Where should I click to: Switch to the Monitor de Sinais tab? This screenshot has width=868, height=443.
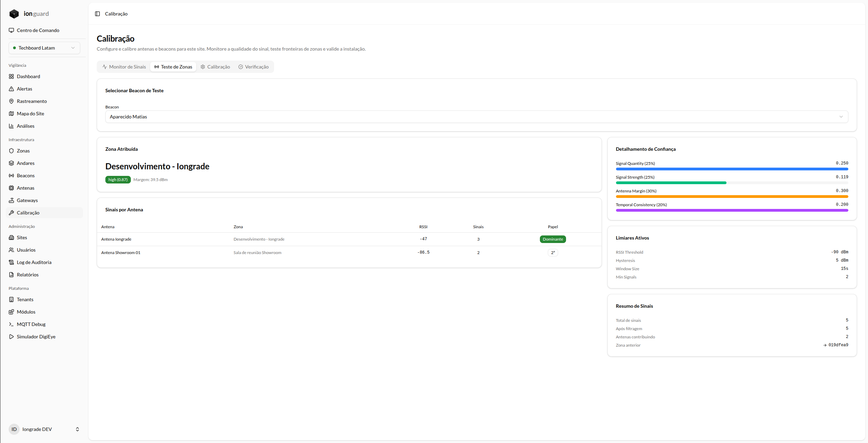click(124, 67)
